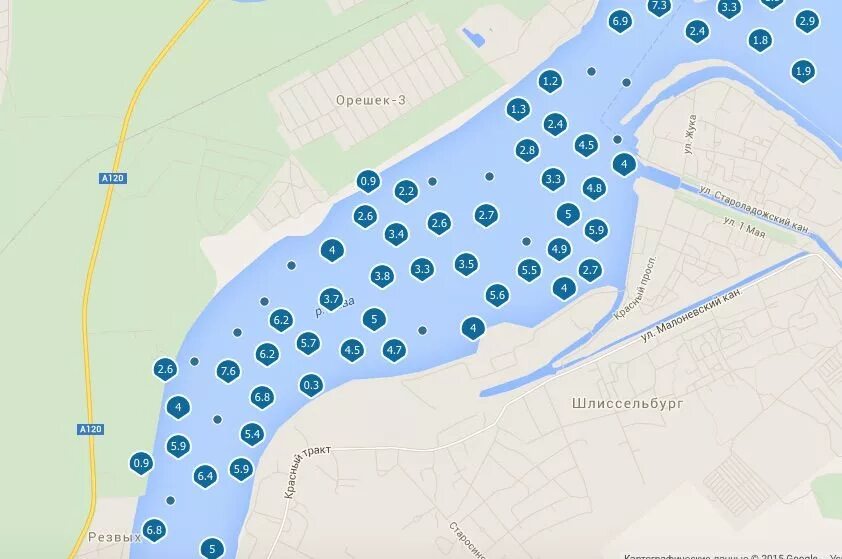Click the Шлиссельбург town label

click(x=628, y=403)
